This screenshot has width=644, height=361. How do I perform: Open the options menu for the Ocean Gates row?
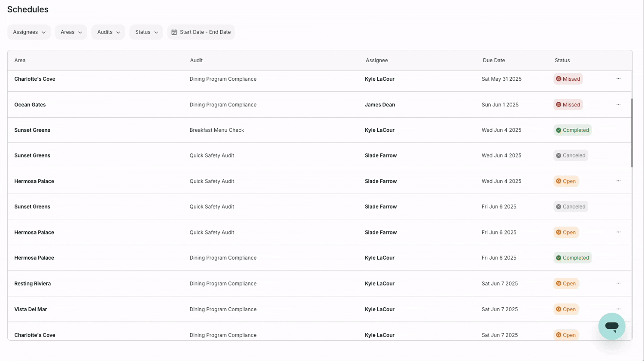click(x=618, y=104)
